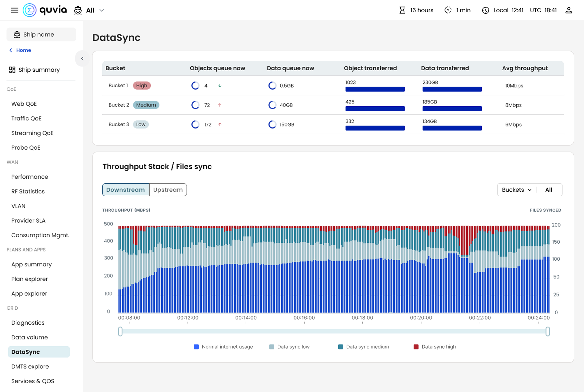Viewport: 584px width, 392px height.
Task: Click the Ship name button
Action: click(x=41, y=34)
